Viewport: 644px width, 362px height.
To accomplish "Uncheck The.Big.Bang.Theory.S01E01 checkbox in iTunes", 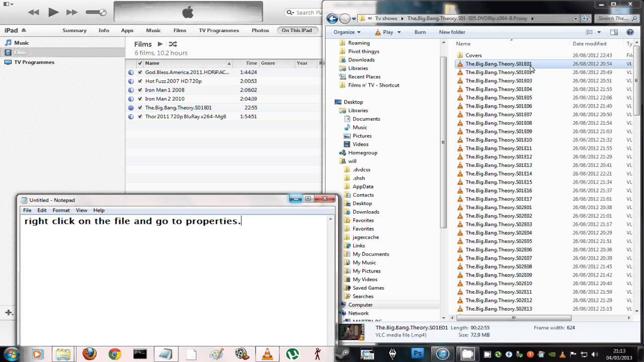I will [x=140, y=108].
